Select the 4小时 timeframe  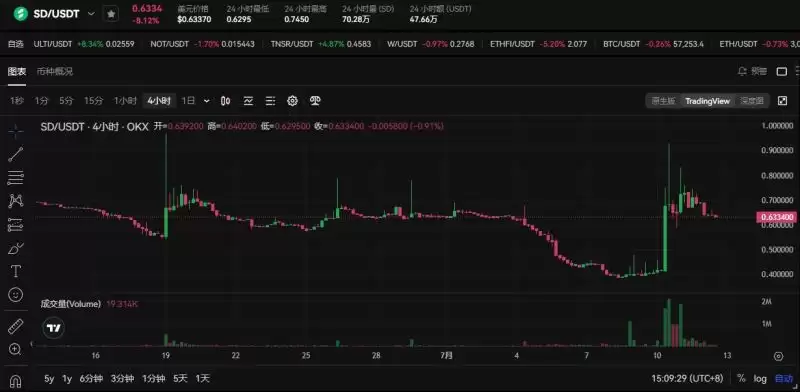(x=159, y=101)
